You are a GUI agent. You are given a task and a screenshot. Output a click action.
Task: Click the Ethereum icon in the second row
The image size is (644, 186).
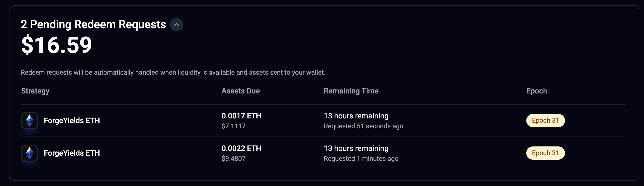tap(30, 153)
